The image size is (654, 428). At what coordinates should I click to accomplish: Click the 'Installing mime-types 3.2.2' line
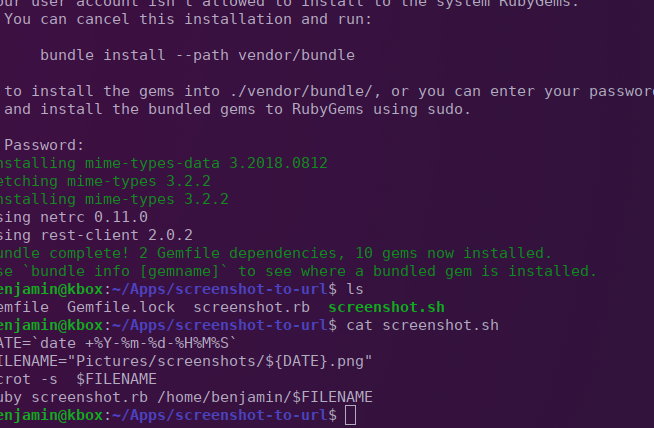click(114, 199)
